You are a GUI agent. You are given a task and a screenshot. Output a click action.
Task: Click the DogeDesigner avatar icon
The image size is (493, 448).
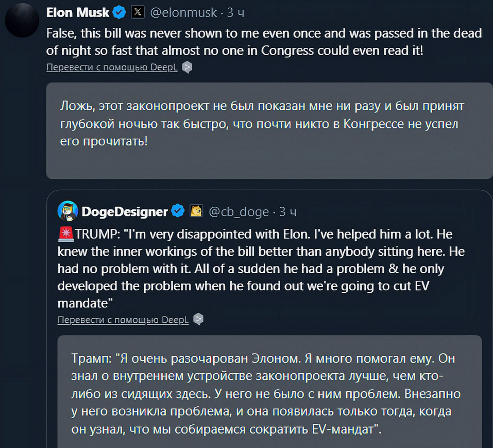pyautogui.click(x=67, y=211)
